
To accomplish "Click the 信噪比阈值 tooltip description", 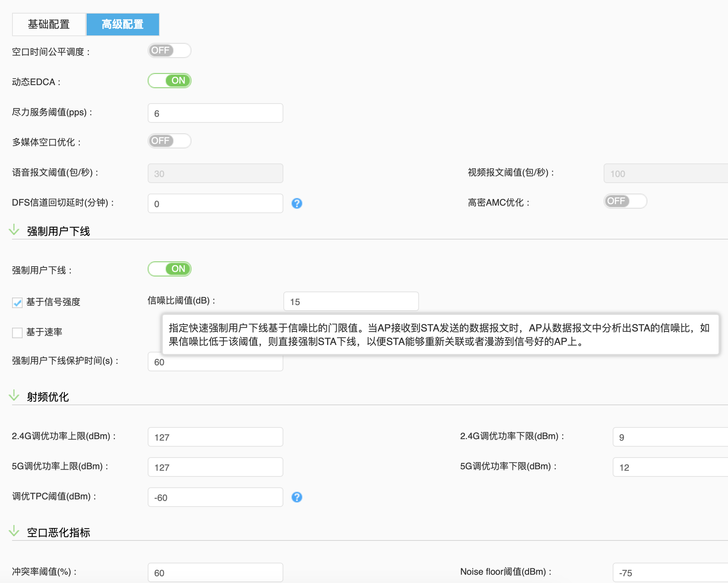I will click(440, 335).
